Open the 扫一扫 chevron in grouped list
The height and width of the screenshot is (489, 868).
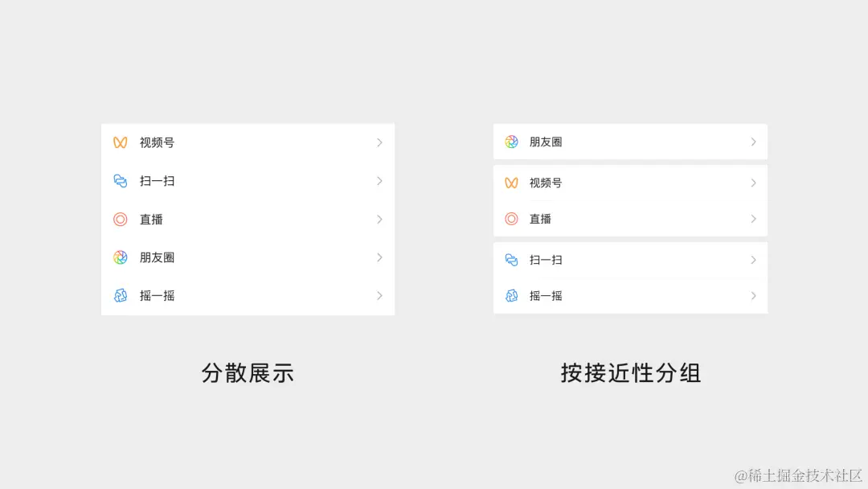coord(753,260)
